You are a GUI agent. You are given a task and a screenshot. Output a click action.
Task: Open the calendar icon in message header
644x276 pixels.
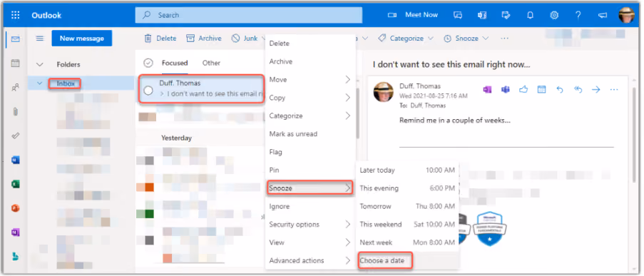(542, 90)
